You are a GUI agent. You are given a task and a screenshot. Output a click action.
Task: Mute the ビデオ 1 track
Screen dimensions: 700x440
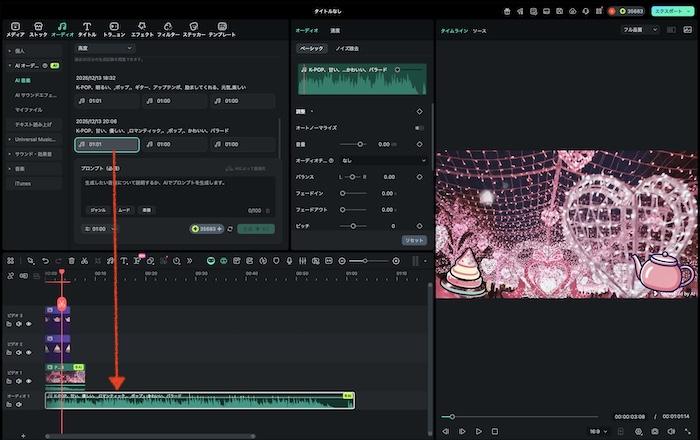coord(19,381)
